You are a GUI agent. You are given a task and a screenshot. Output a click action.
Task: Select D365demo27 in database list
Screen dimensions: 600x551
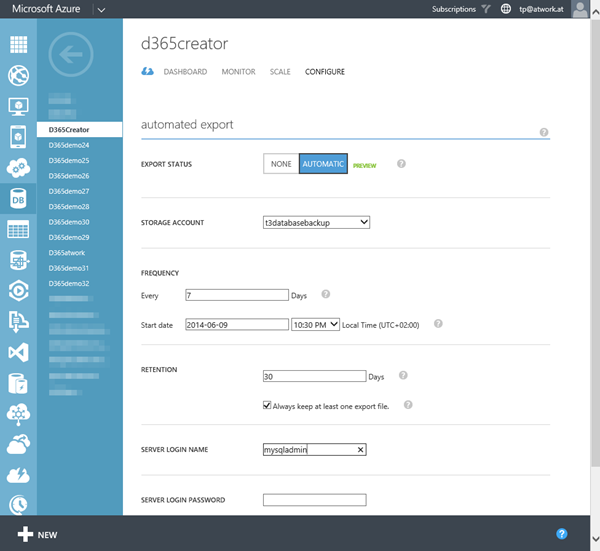click(69, 191)
